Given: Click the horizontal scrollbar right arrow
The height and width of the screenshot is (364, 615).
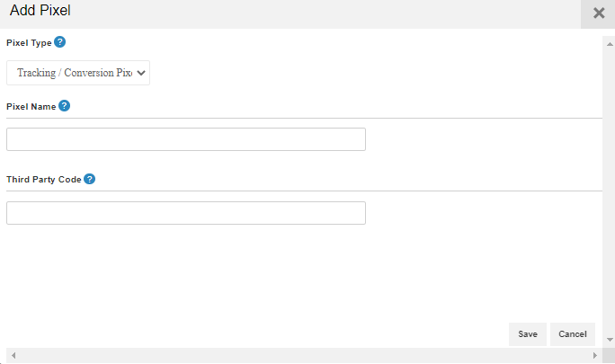Looking at the screenshot, I should pyautogui.click(x=595, y=355).
